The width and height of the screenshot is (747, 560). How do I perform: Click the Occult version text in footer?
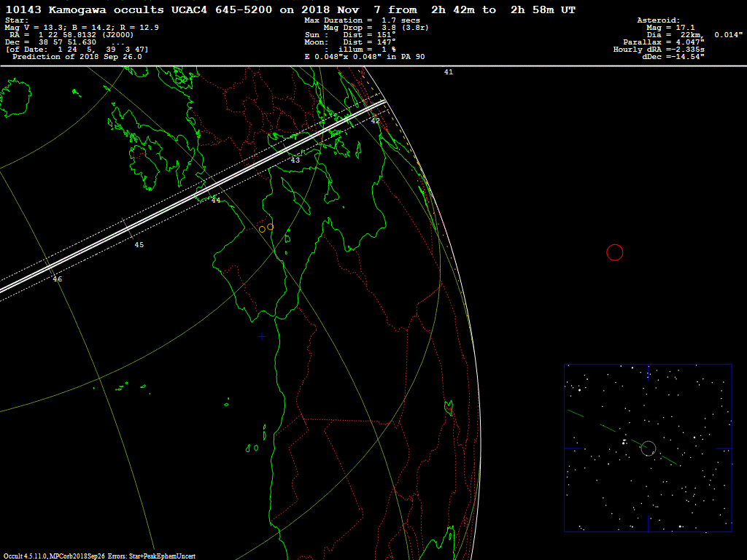98,556
